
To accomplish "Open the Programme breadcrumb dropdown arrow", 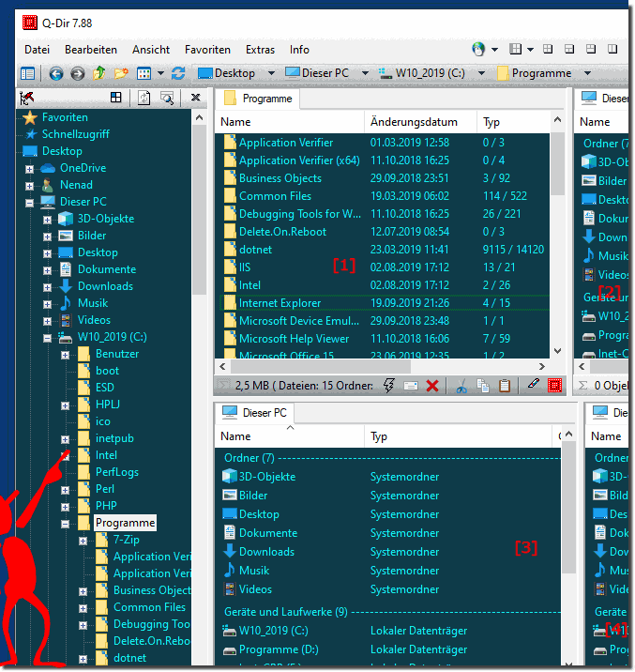I will coord(587,74).
